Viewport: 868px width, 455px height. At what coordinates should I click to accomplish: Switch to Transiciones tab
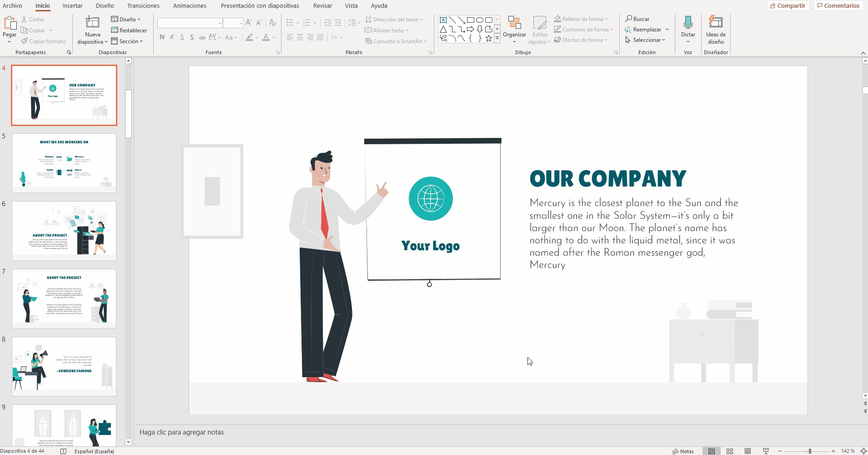pyautogui.click(x=143, y=5)
